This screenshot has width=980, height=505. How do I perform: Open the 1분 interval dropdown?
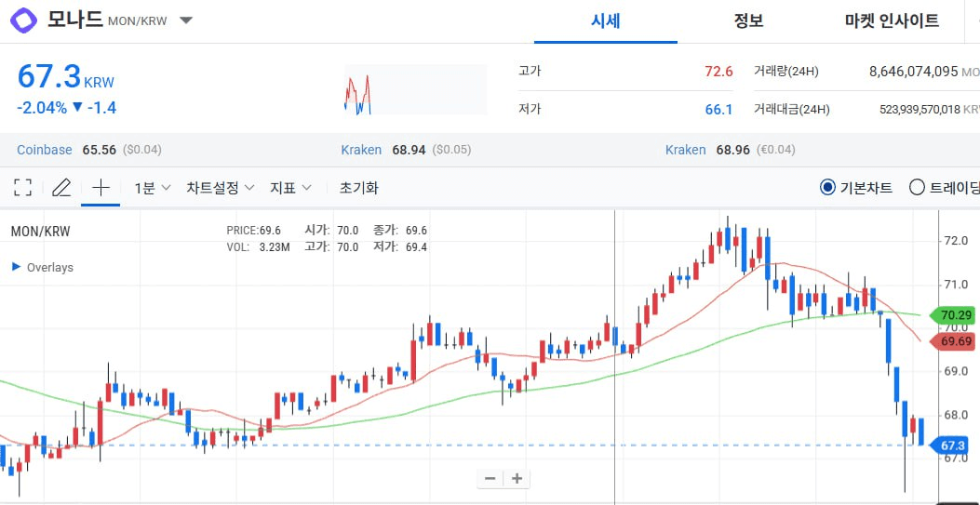coord(153,188)
